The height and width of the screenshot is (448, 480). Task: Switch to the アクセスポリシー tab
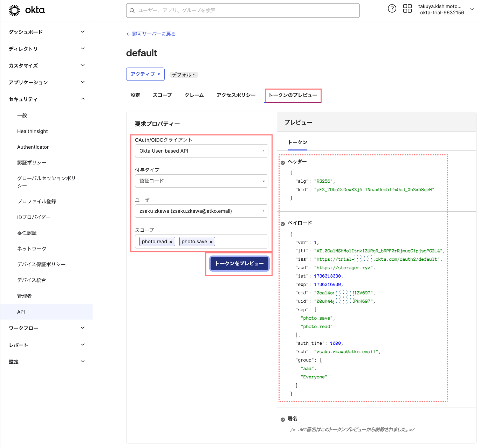pyautogui.click(x=236, y=95)
